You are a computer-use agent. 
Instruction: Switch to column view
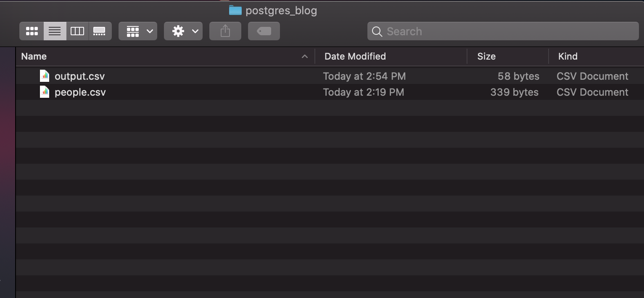77,31
